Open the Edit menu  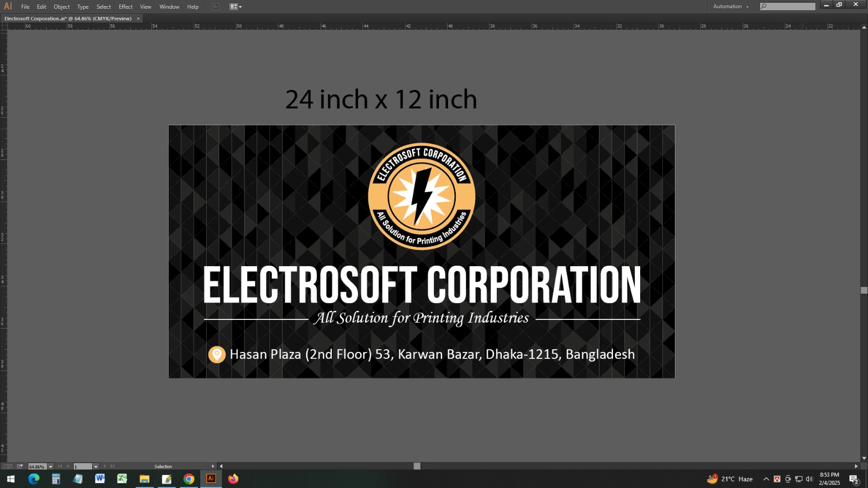point(41,7)
